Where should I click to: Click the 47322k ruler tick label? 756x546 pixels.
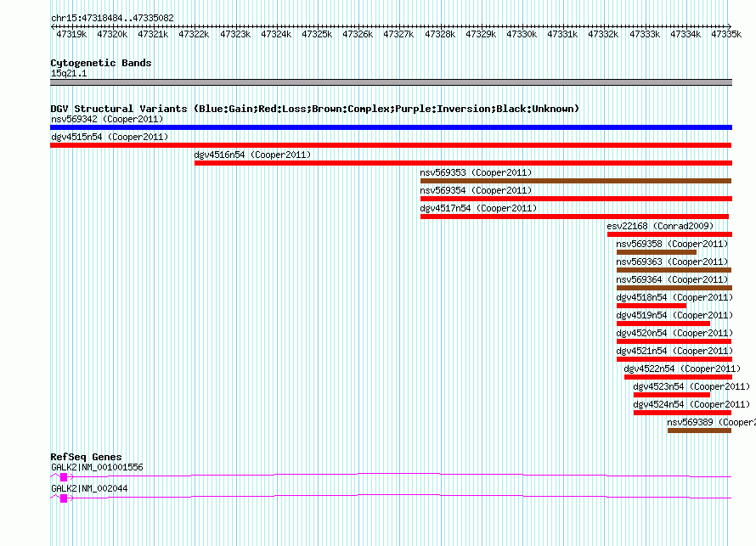pos(194,34)
